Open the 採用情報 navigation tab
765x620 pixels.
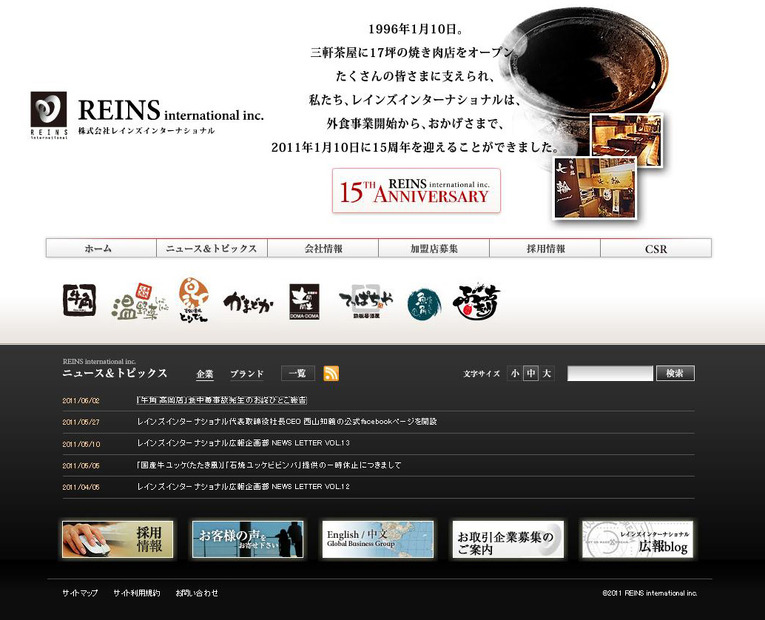[x=545, y=248]
